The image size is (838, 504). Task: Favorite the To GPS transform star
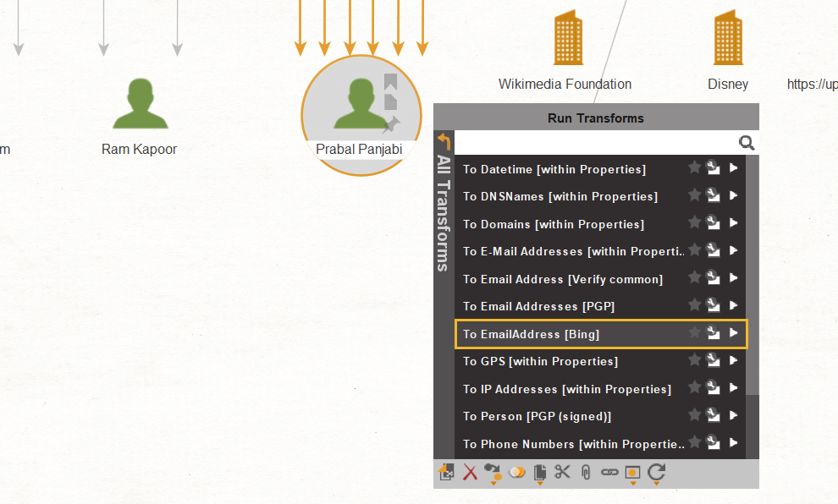(x=694, y=360)
